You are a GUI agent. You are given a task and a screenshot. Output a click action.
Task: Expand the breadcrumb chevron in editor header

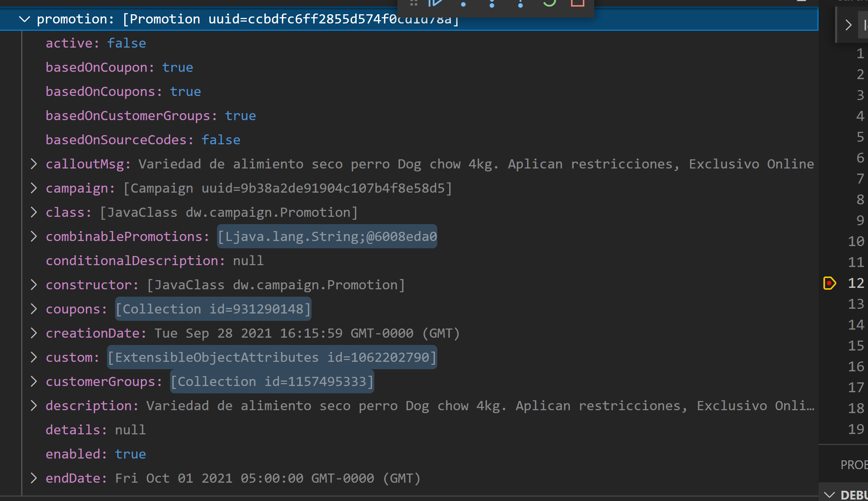[x=848, y=25]
